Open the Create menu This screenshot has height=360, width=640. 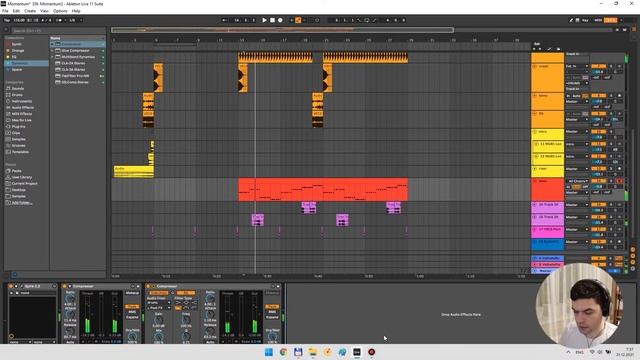click(30, 11)
